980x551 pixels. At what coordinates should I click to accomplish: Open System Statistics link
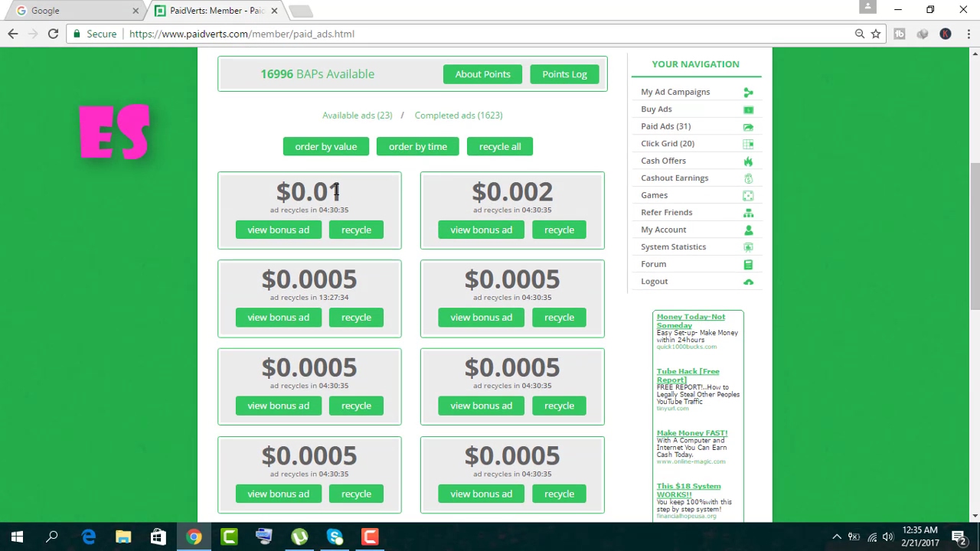(673, 247)
